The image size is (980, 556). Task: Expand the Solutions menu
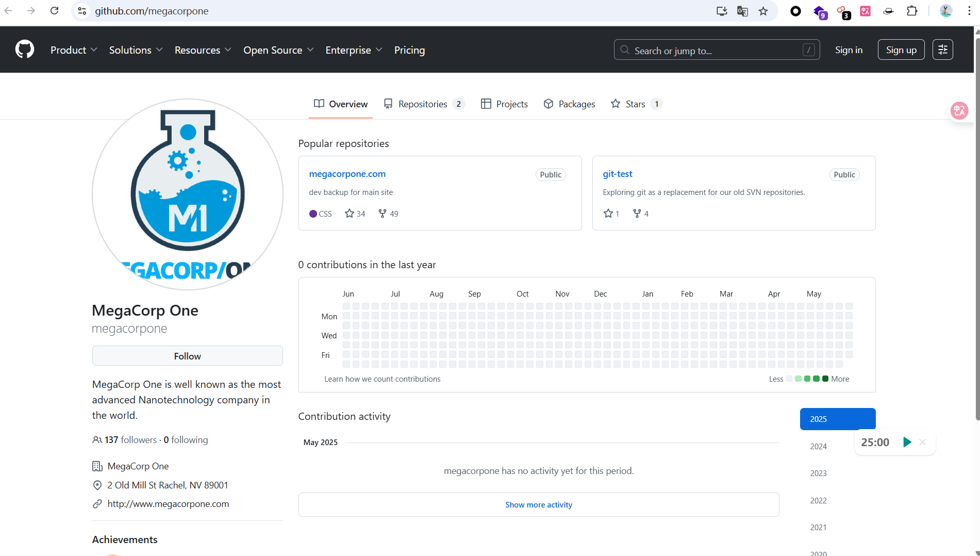coord(136,50)
